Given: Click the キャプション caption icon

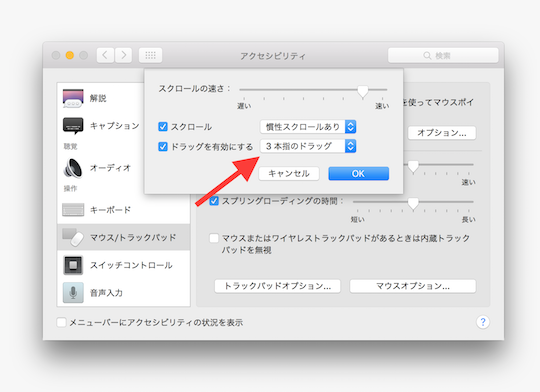Looking at the screenshot, I should coord(73,126).
